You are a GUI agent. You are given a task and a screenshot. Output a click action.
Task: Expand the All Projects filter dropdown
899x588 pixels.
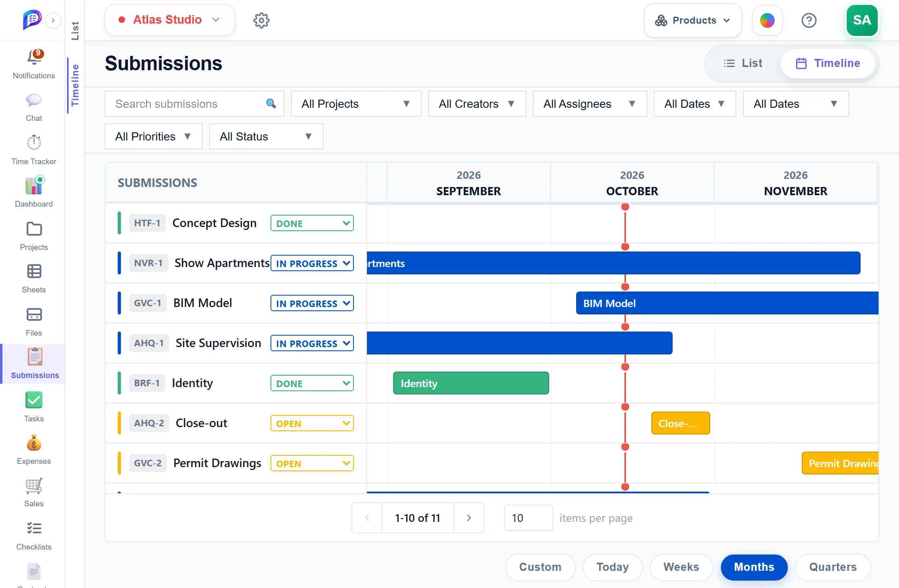click(356, 104)
